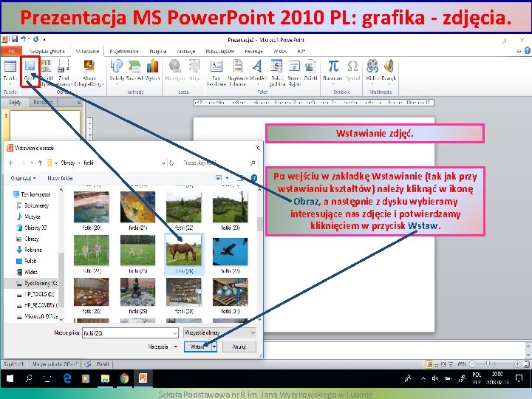Open the notification center icon on the taskbar
Image resolution: width=532 pixels, height=399 pixels.
coord(519,378)
